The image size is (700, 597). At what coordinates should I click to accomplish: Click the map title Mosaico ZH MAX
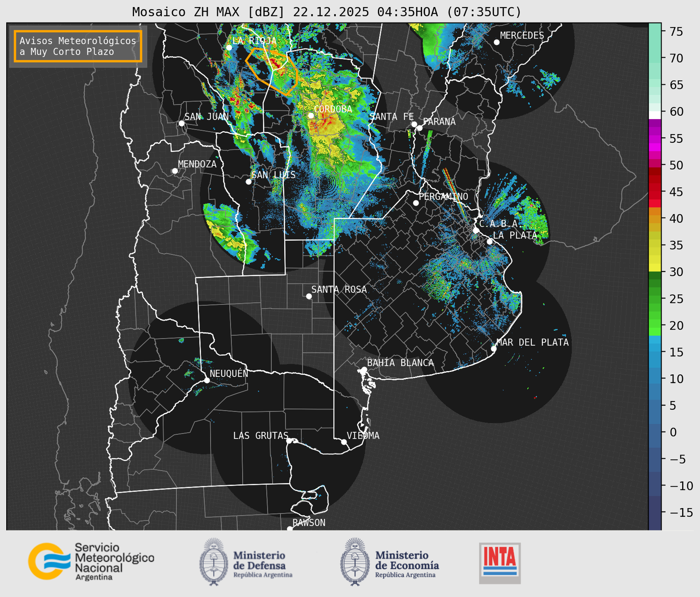(327, 12)
